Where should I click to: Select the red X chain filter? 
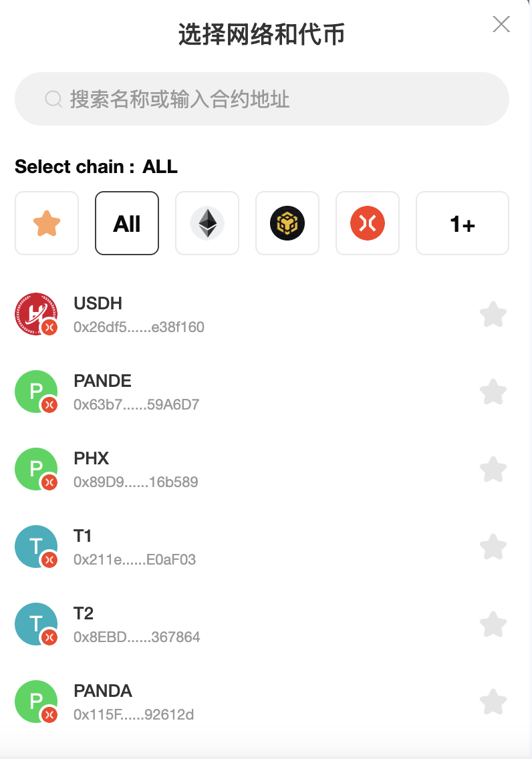368,223
